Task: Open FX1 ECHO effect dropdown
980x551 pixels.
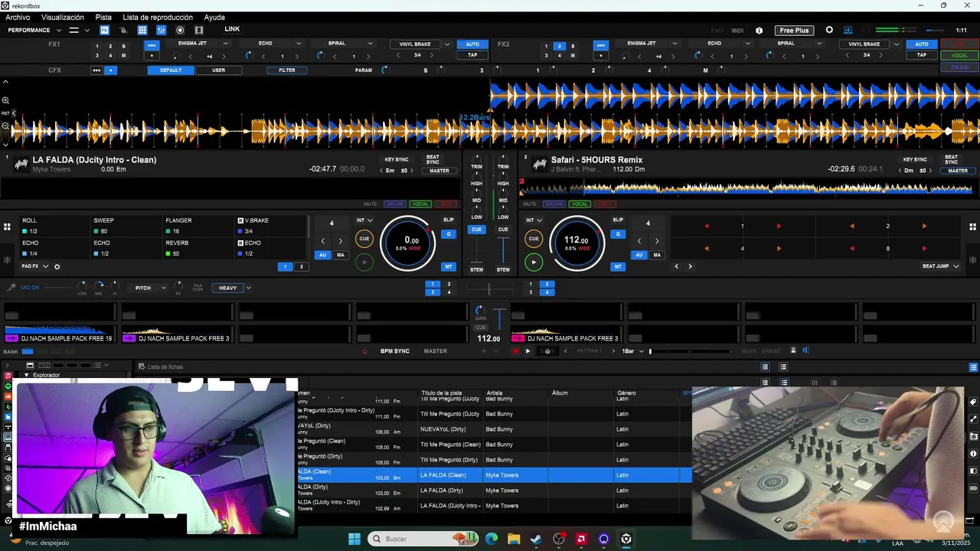Action: click(x=298, y=44)
